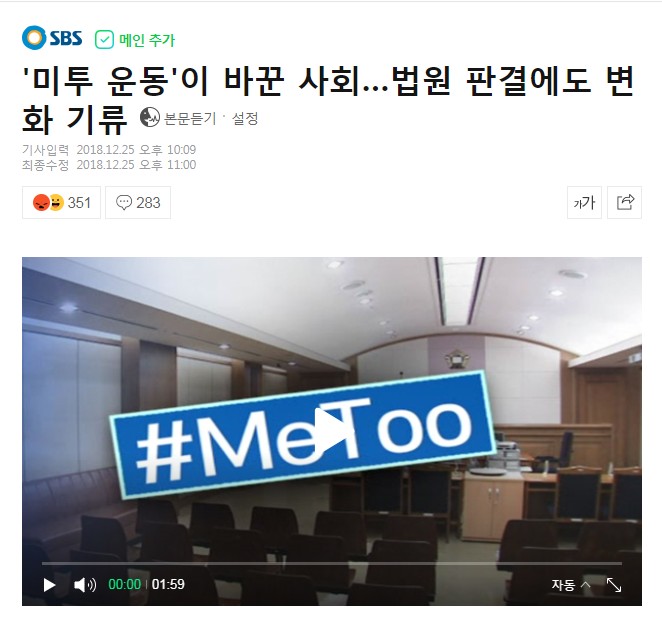Mute the video with the speaker icon

pos(85,585)
